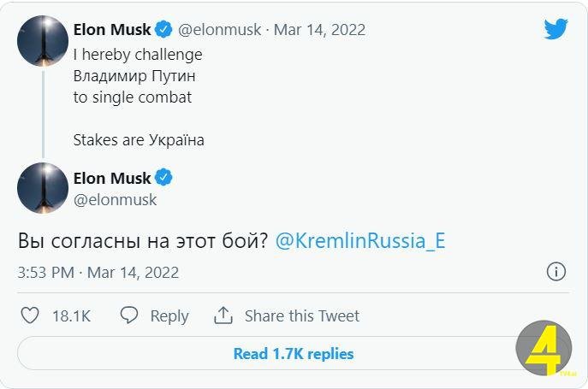Click the Read 1.7K replies button

pos(294,353)
